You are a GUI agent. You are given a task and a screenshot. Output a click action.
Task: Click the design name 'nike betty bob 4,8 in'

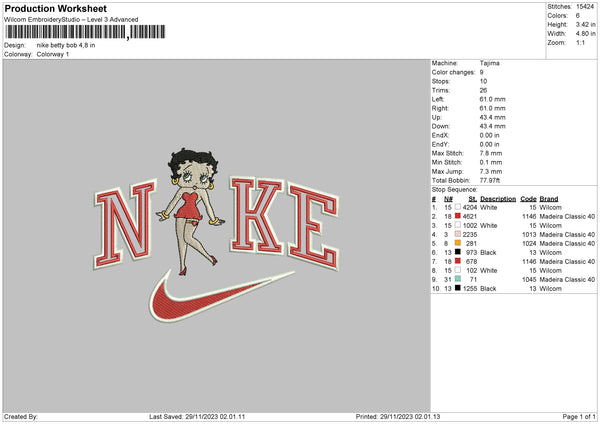click(66, 45)
